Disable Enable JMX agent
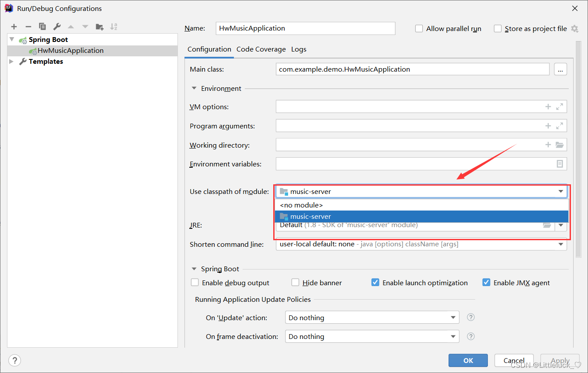Image resolution: width=588 pixels, height=373 pixels. [x=486, y=282]
